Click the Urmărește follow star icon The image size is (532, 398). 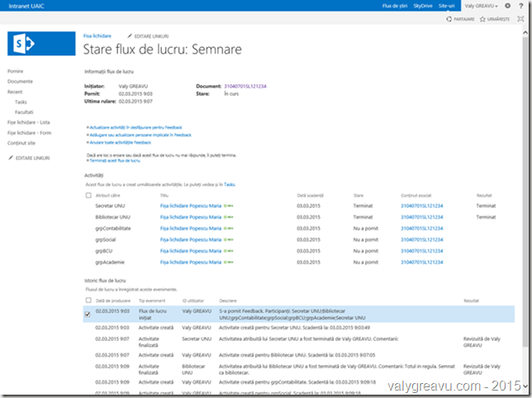485,19
